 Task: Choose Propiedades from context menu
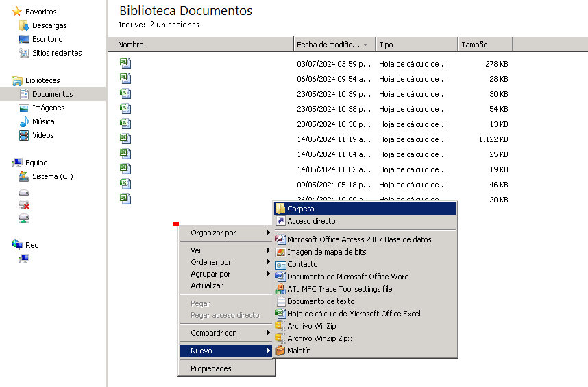tap(227, 368)
